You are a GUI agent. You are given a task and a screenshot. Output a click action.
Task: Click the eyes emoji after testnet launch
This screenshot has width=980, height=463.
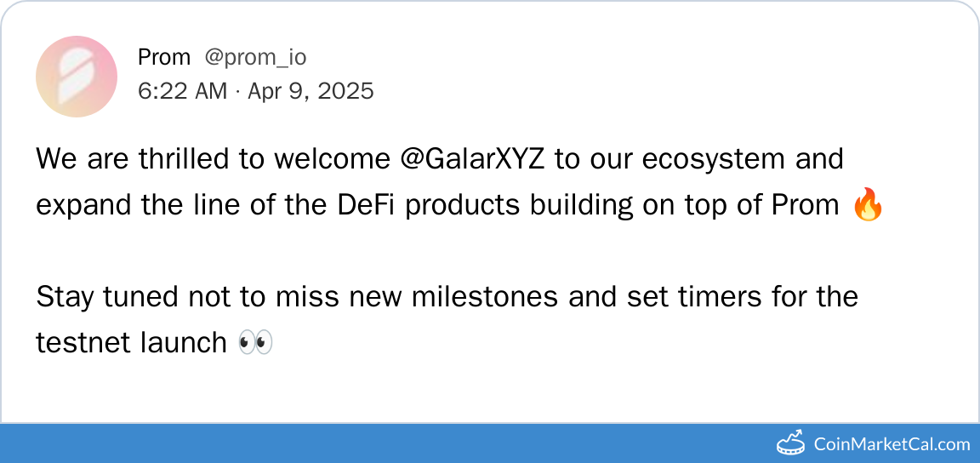click(x=254, y=343)
